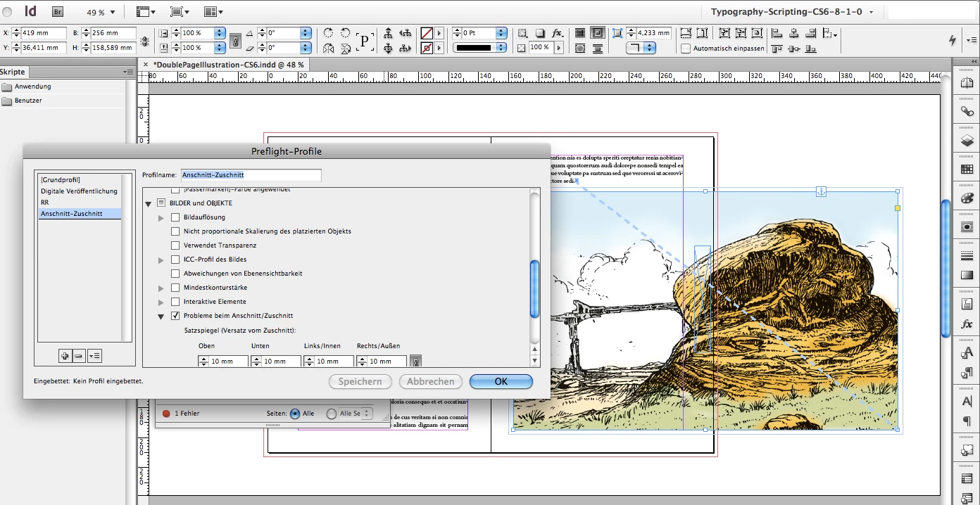The width and height of the screenshot is (980, 505).
Task: Click the select container icon
Action: coord(388,33)
